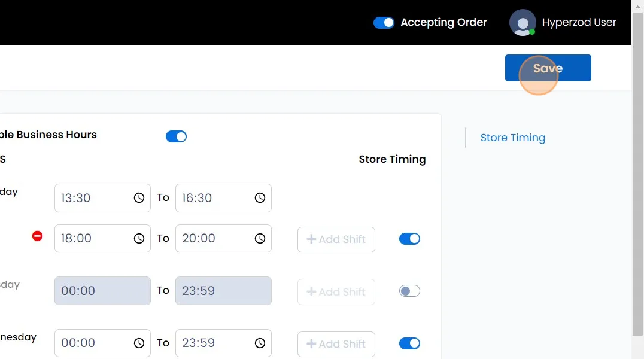Click the clock icon beside 18:00
Viewport: 644px width, 359px height.
pos(139,238)
